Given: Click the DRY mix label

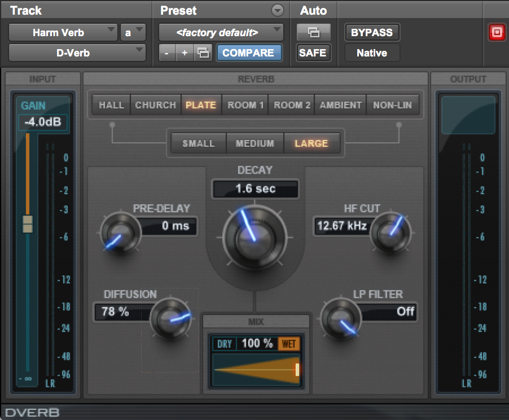Looking at the screenshot, I should (x=225, y=344).
